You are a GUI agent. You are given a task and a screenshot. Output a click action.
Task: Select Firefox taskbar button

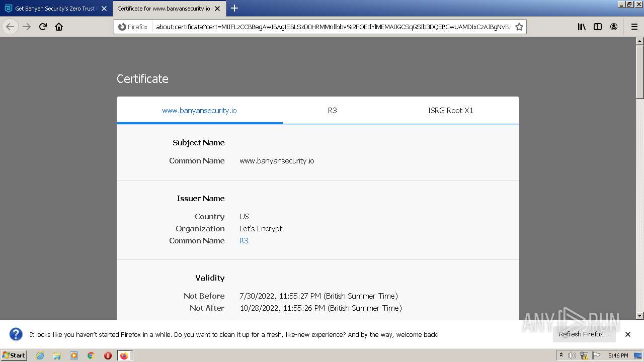coord(124,355)
